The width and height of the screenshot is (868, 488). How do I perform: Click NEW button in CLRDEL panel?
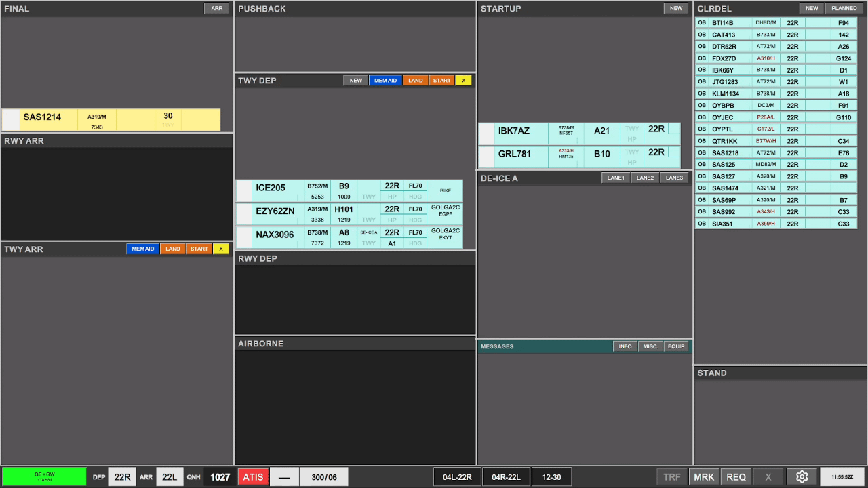[812, 9]
